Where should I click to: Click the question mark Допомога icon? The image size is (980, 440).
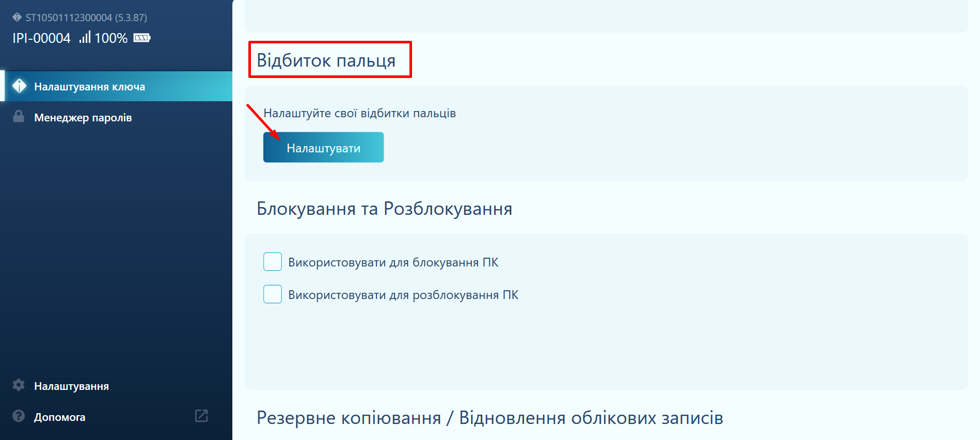point(19,416)
